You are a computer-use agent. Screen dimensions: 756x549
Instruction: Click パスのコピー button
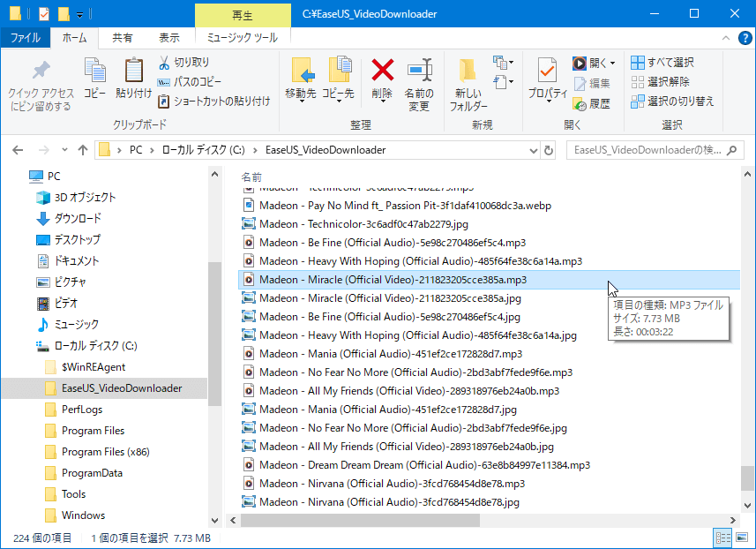click(190, 82)
